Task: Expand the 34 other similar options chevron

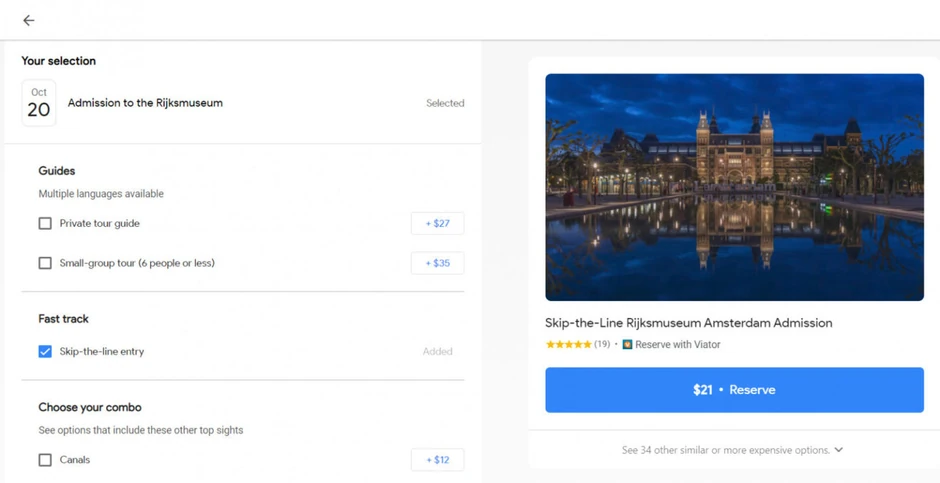Action: [839, 450]
